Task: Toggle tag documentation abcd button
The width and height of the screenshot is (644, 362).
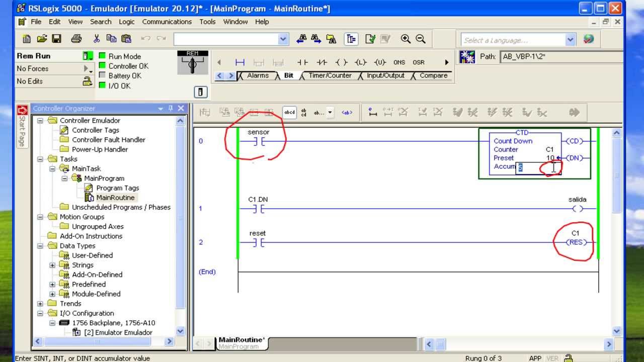Action: [289, 113]
